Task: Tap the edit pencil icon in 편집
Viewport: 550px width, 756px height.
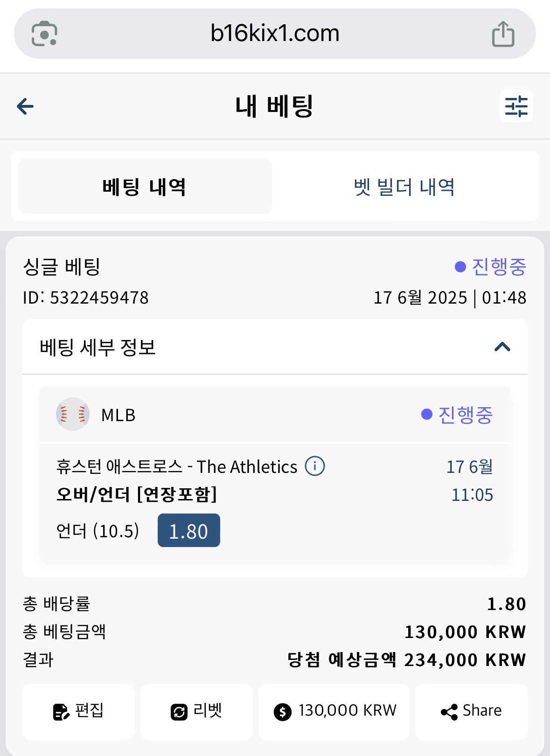Action: pos(61,712)
